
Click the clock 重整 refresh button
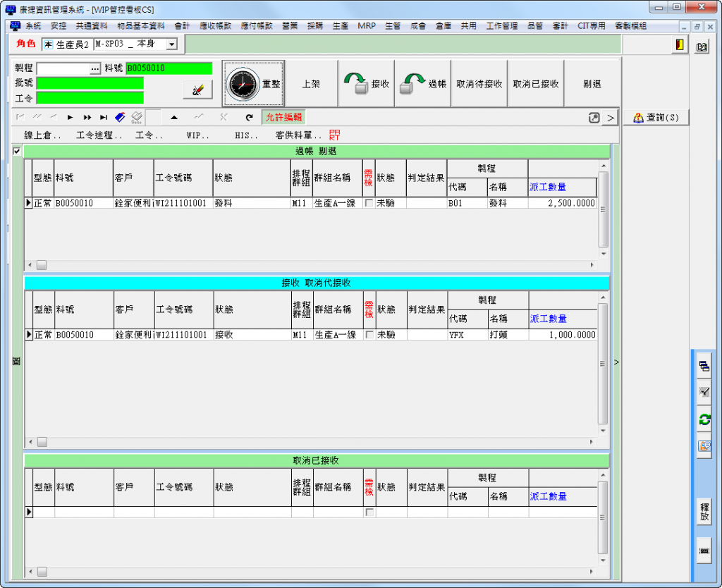tap(253, 84)
